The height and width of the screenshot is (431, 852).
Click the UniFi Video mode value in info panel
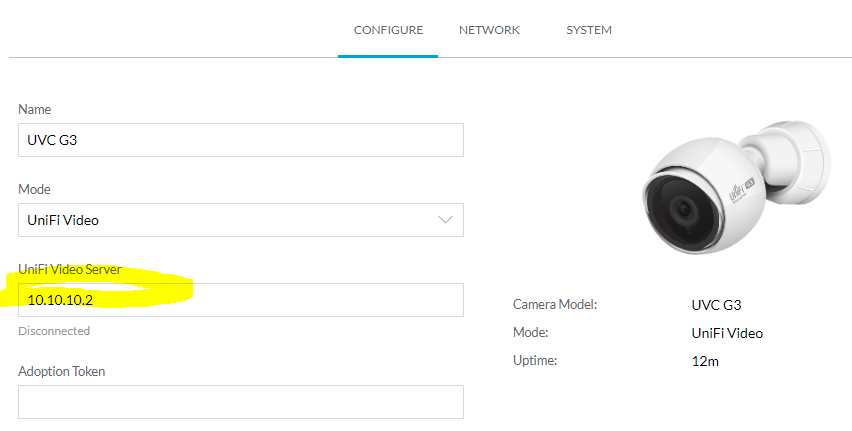click(727, 333)
